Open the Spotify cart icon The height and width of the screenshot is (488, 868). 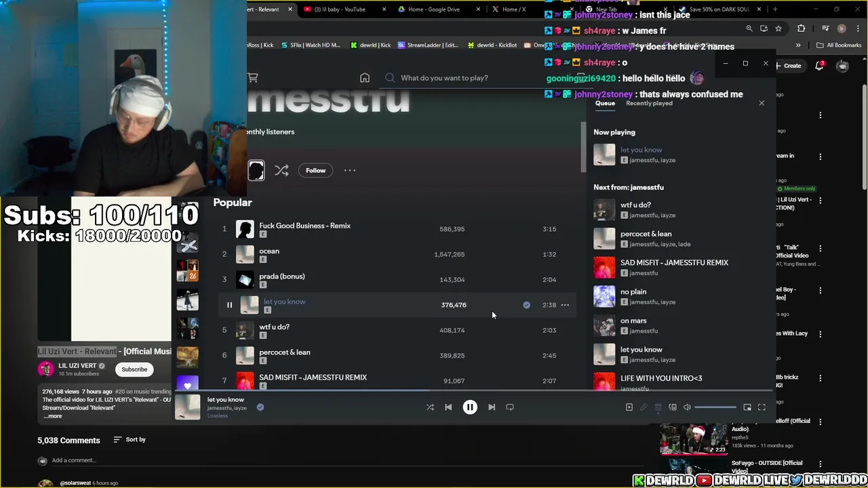pos(253,78)
